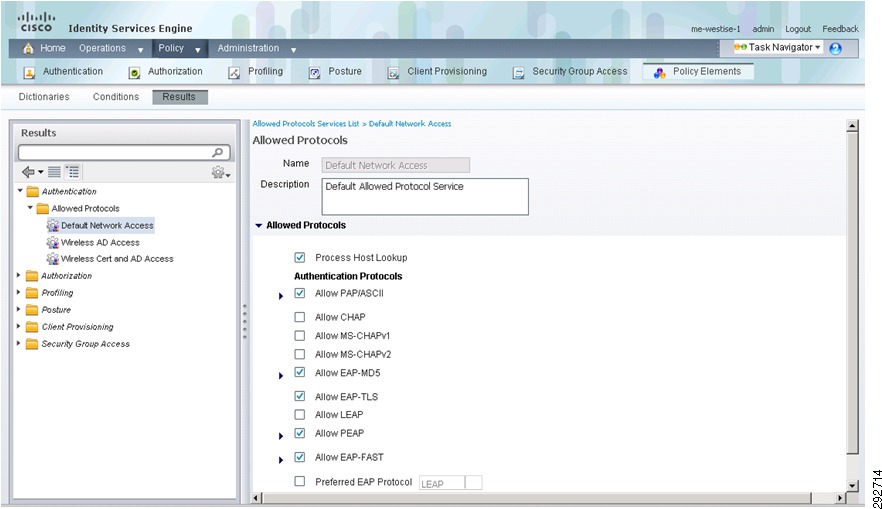This screenshot has height=509, width=882.
Task: Click the admin user link
Action: pyautogui.click(x=763, y=29)
